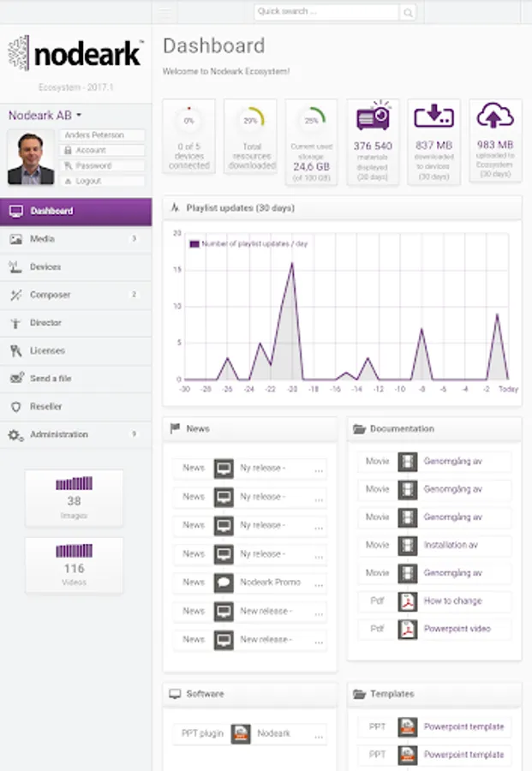The height and width of the screenshot is (771, 532).
Task: Click the Nodeark Promo speech bubble icon
Action: pos(224,583)
